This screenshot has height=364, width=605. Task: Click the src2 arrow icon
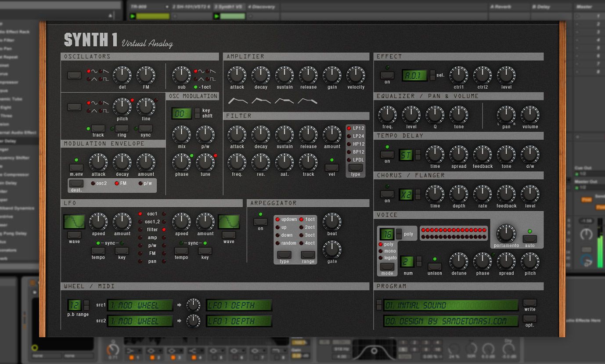pyautogui.click(x=179, y=321)
